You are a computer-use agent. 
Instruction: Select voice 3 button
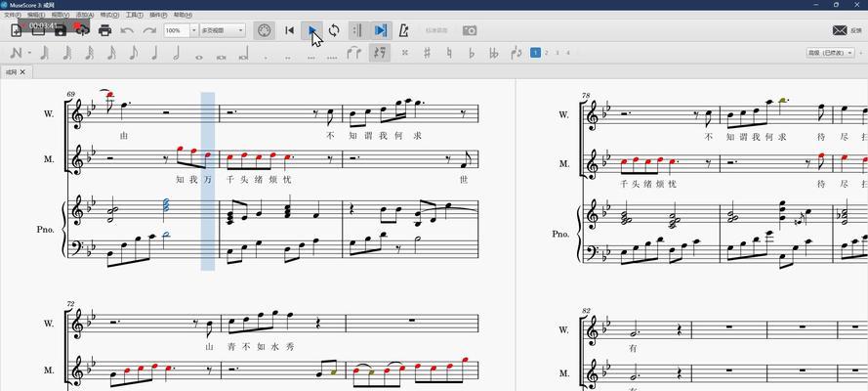coord(558,53)
